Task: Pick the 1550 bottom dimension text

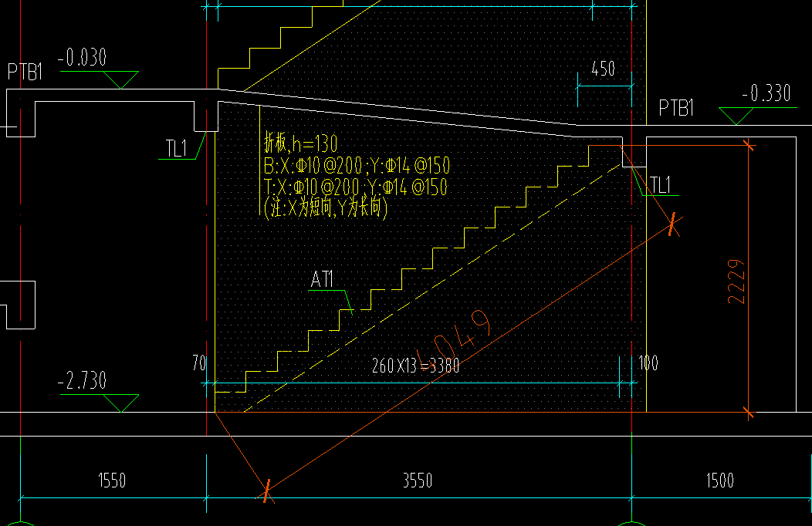Action: (112, 480)
